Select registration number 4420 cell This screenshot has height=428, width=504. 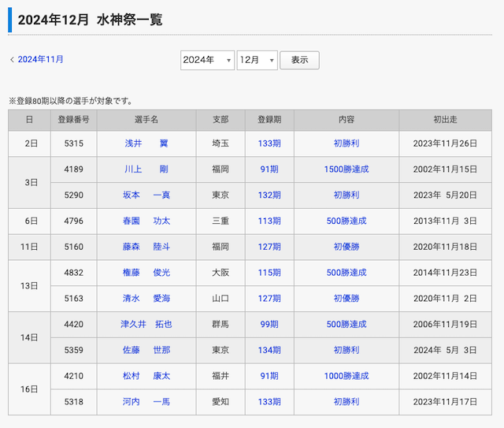tap(73, 325)
